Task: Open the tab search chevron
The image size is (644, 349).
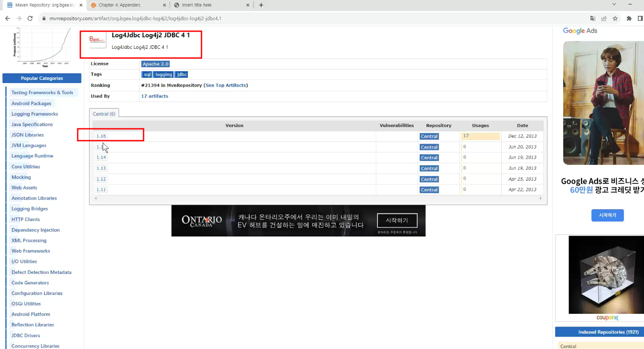Action: tap(615, 4)
